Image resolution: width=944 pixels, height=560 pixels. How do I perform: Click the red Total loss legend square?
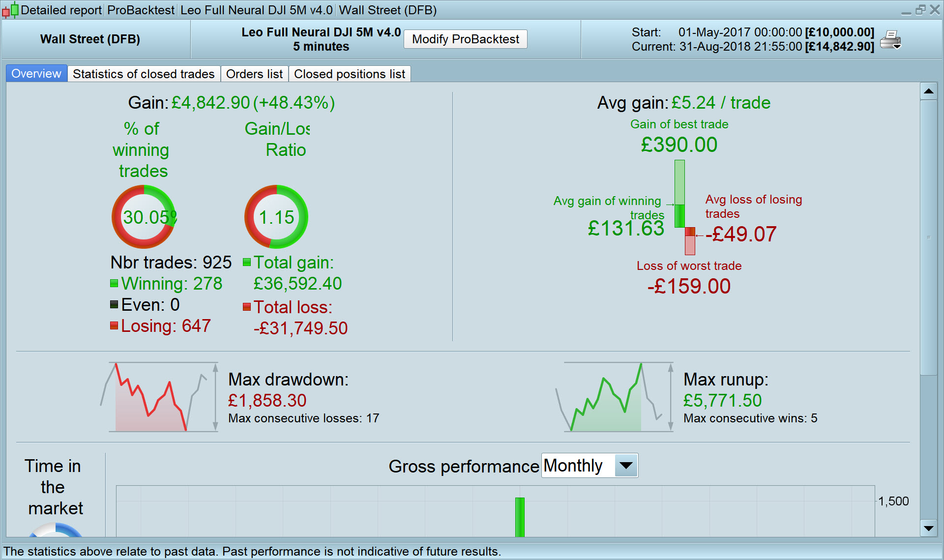tap(247, 307)
